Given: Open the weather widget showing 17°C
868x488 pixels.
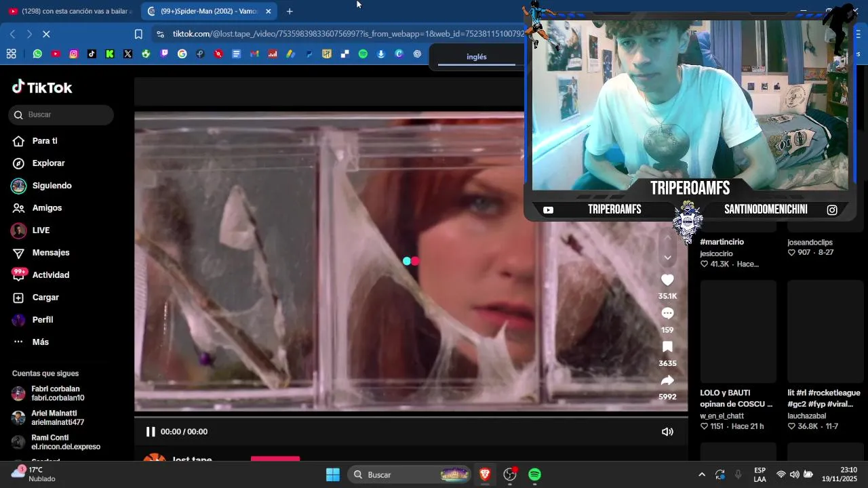Looking at the screenshot, I should pos(33,474).
